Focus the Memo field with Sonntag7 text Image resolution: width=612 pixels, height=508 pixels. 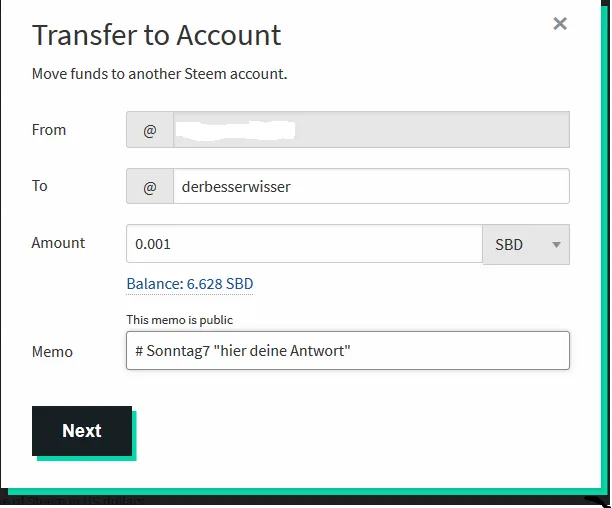point(348,350)
